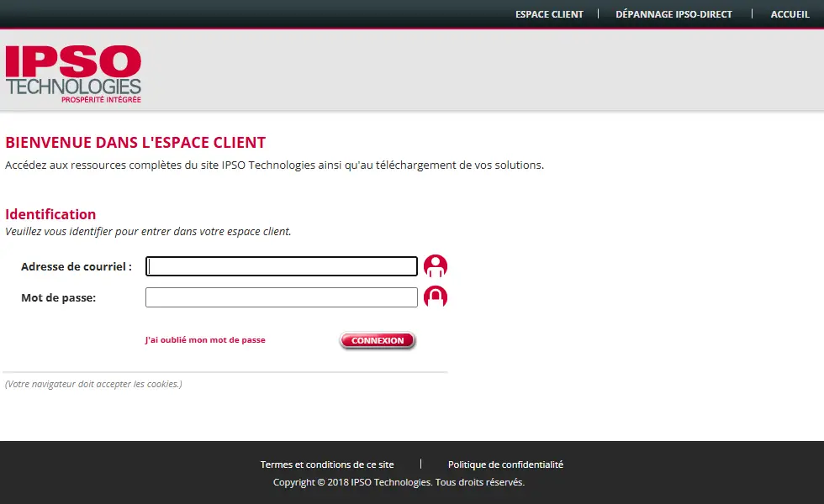This screenshot has width=824, height=504.
Task: Click the padlock icon beside password field
Action: point(436,297)
